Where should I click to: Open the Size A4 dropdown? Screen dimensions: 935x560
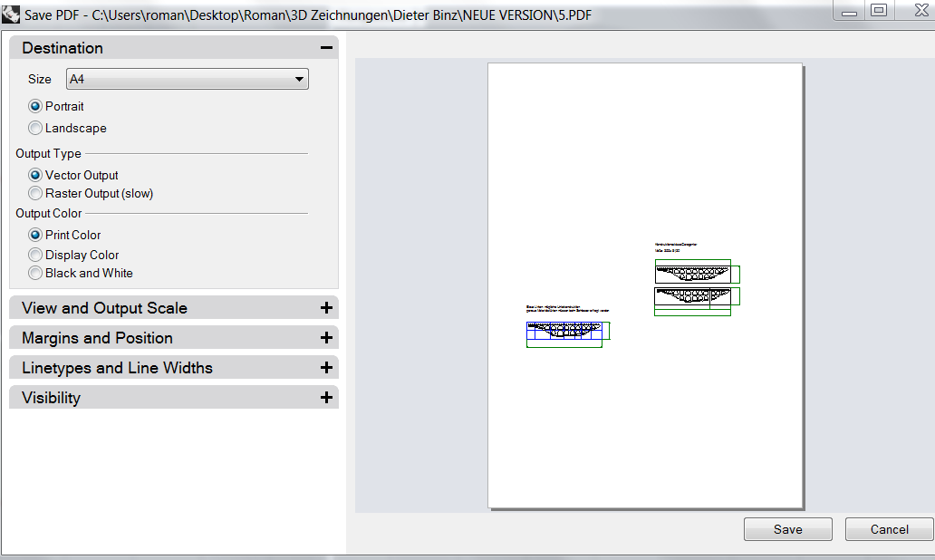click(x=188, y=79)
